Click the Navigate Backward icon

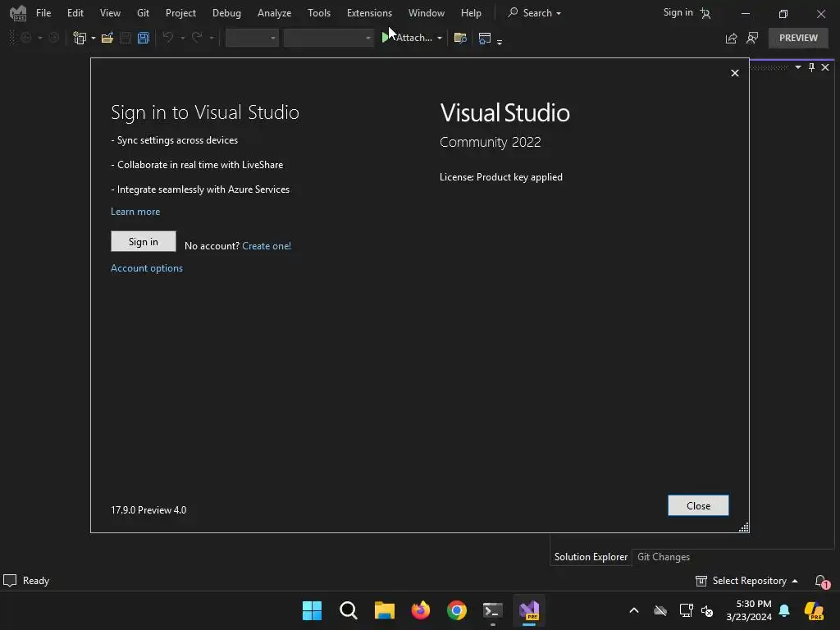coord(25,38)
